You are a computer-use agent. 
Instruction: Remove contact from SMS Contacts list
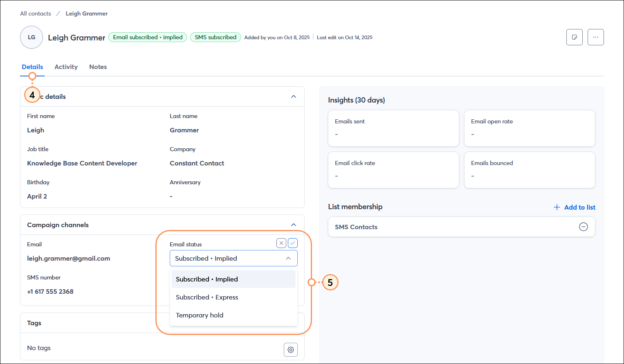(x=584, y=227)
